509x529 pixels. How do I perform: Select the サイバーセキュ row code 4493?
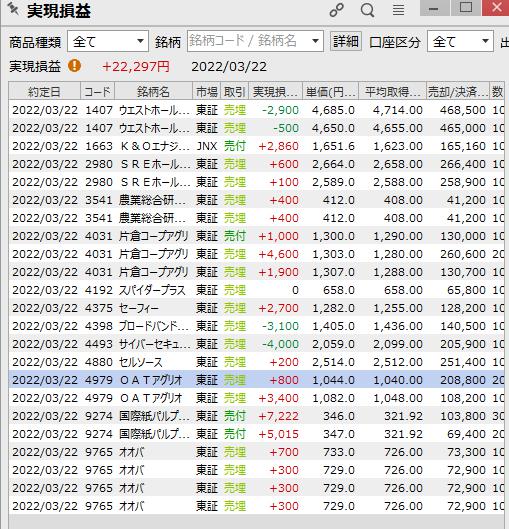point(256,344)
